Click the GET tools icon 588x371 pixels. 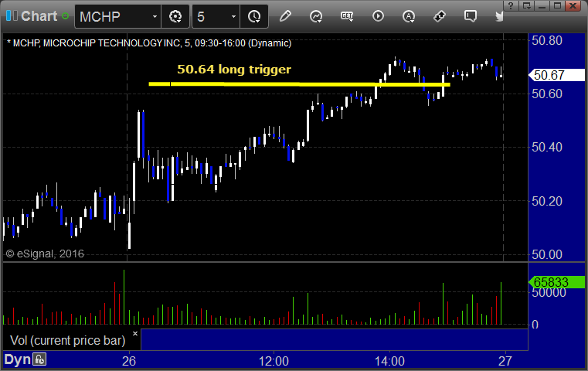[x=347, y=16]
